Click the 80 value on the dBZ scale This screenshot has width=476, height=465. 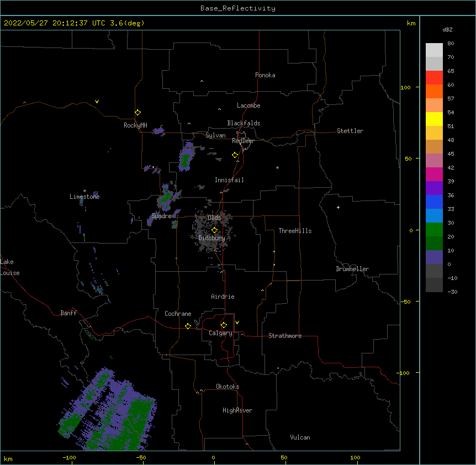(x=451, y=44)
